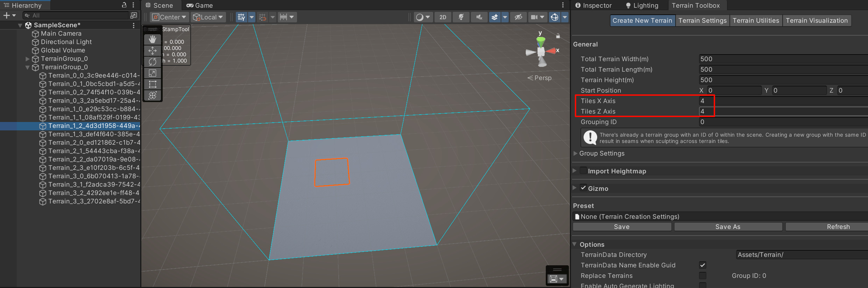Click the add object plus icon
The width and height of the screenshot is (868, 288).
point(6,15)
